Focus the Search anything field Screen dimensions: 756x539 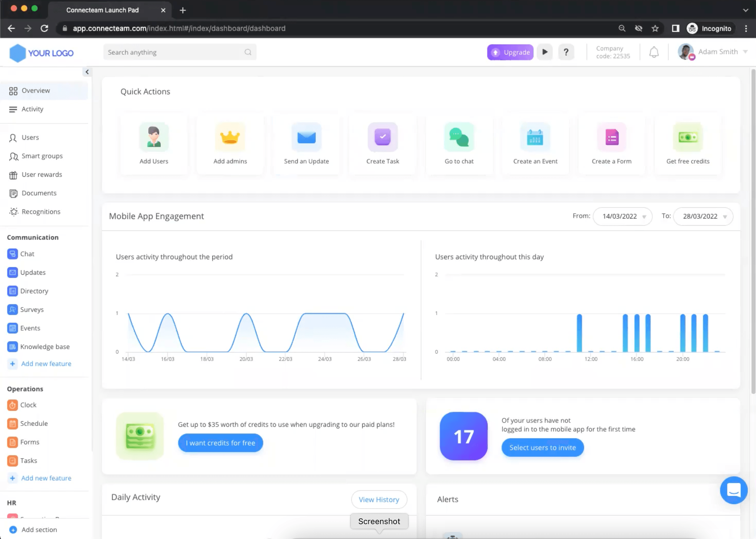point(180,52)
